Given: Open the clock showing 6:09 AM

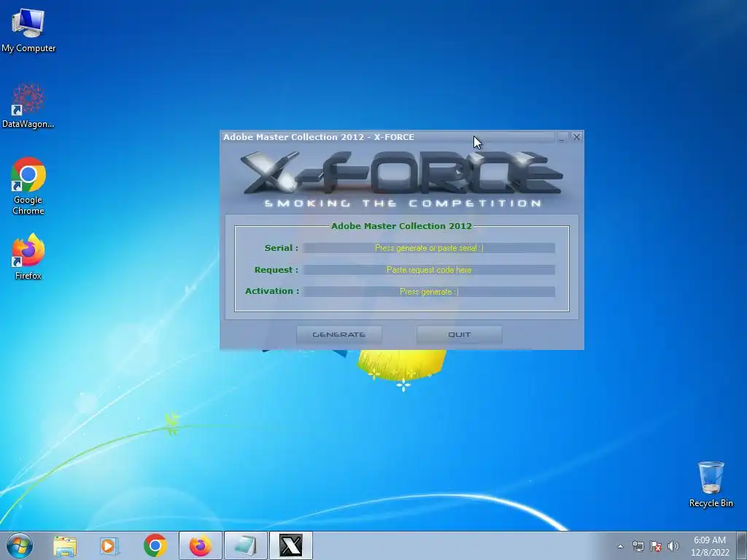Looking at the screenshot, I should [710, 545].
